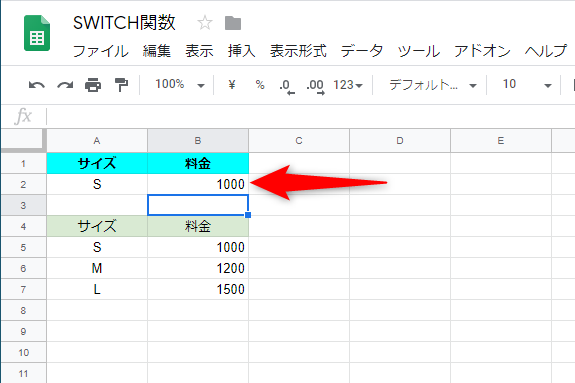Open the 表示 menu
Image resolution: width=575 pixels, height=383 pixels.
[x=199, y=51]
